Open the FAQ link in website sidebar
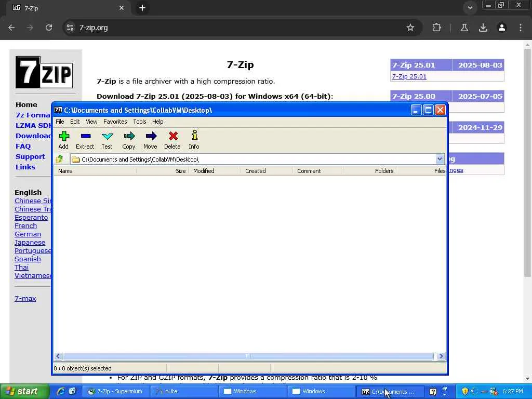 (23, 146)
